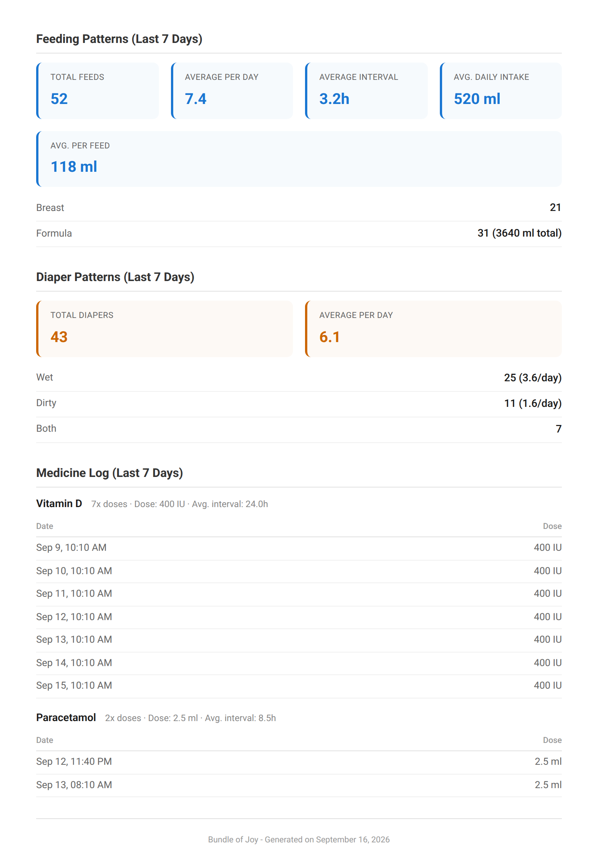The width and height of the screenshot is (598, 868).
Task: Click the diaper Average Per Day value 6.1
Action: pyautogui.click(x=330, y=337)
